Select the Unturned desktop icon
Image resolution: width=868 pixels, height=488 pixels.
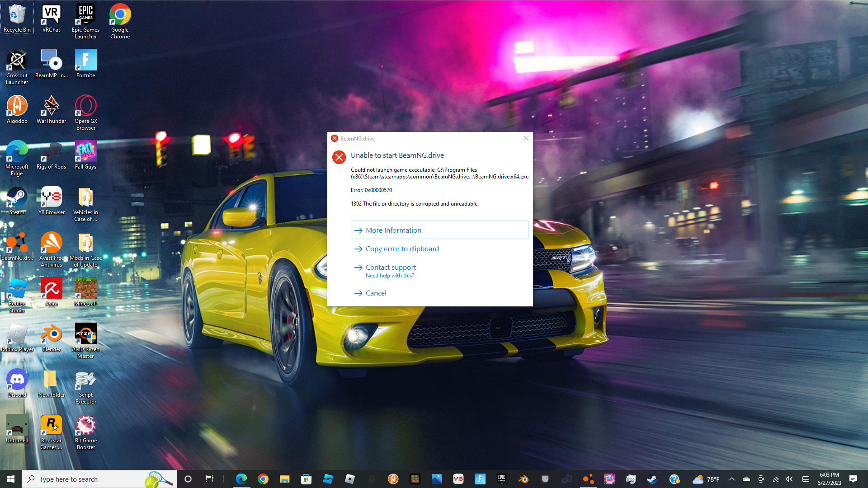[17, 429]
